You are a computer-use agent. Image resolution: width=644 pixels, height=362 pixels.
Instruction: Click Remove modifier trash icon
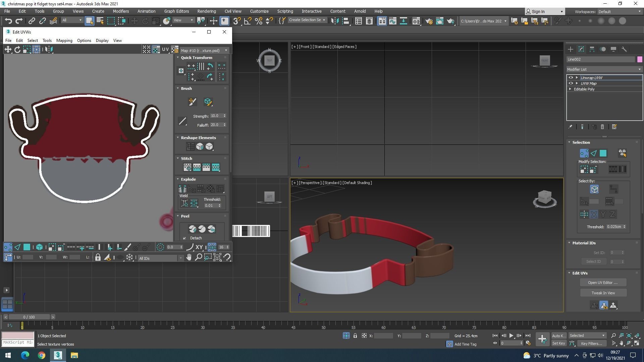[x=602, y=127]
